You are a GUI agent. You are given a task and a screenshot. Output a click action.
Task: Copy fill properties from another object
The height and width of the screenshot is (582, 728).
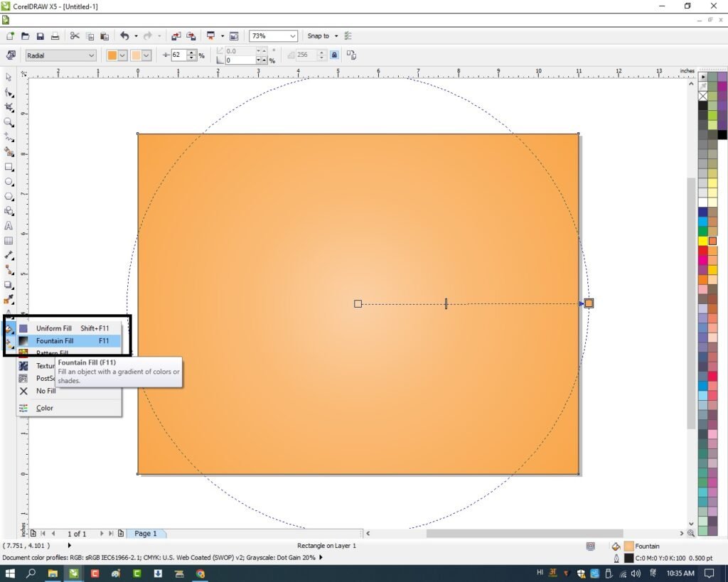click(351, 55)
